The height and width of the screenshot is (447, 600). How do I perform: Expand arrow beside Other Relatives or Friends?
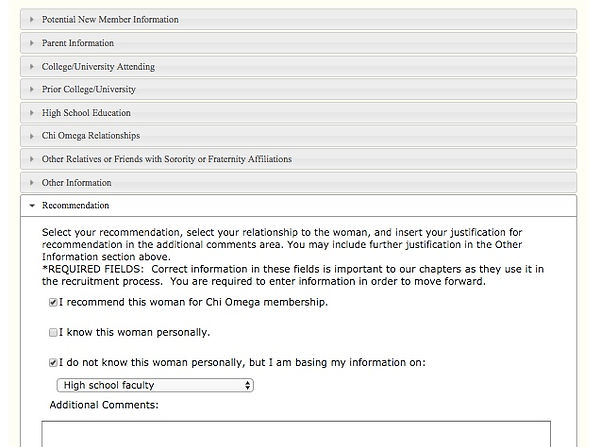click(32, 159)
